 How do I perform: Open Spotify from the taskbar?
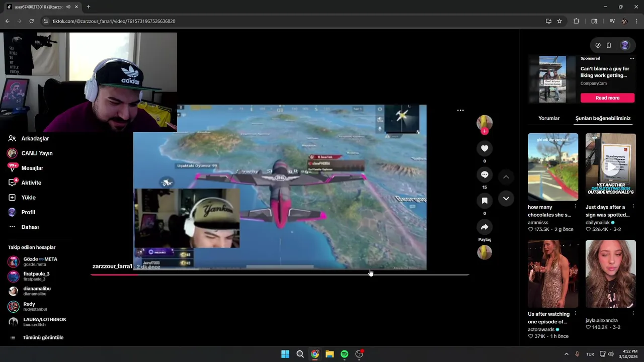click(x=344, y=354)
